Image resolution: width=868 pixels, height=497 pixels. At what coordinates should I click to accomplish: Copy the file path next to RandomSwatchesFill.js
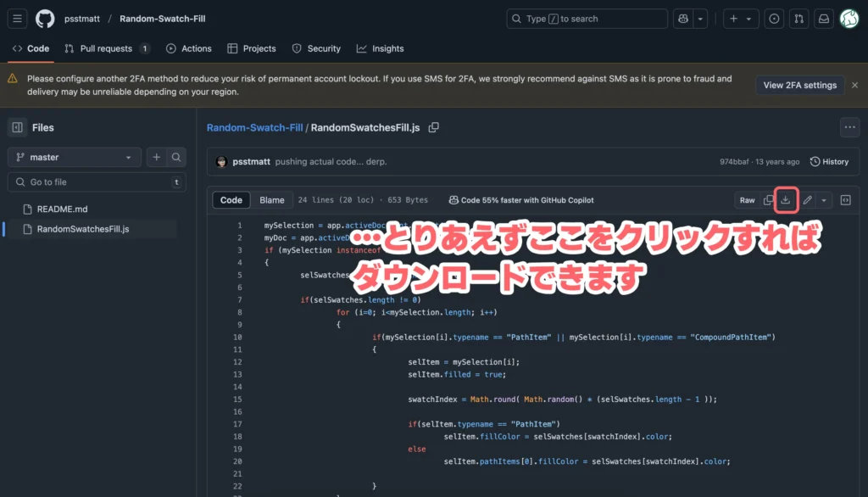[x=434, y=126]
